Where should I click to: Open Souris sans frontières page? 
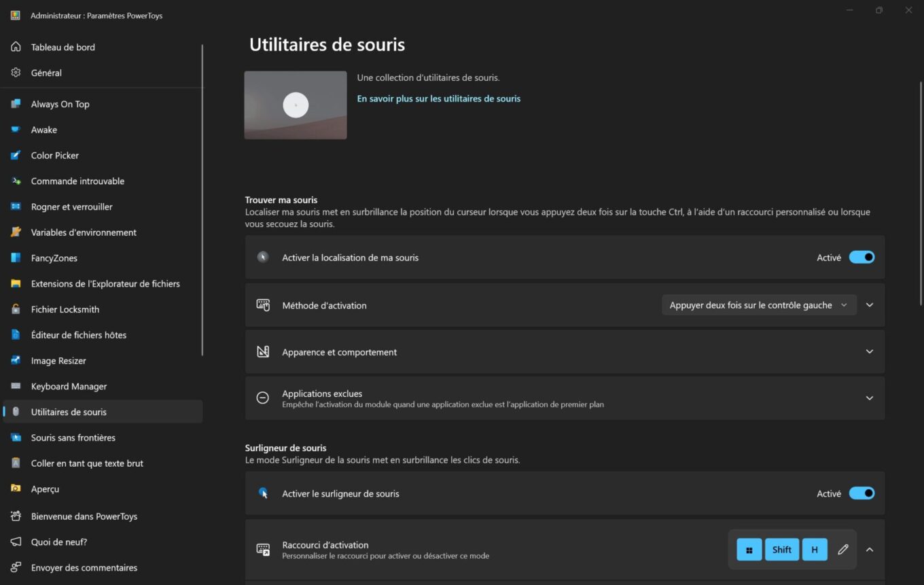(103, 438)
